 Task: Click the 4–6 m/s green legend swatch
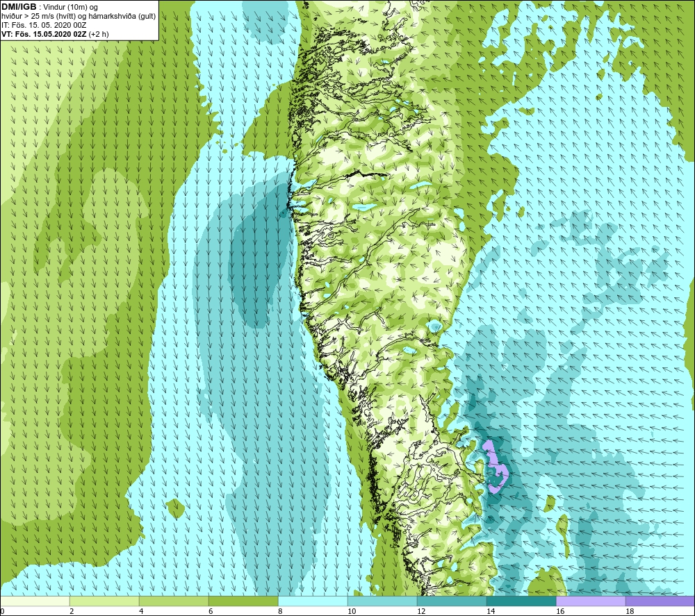[174, 601]
